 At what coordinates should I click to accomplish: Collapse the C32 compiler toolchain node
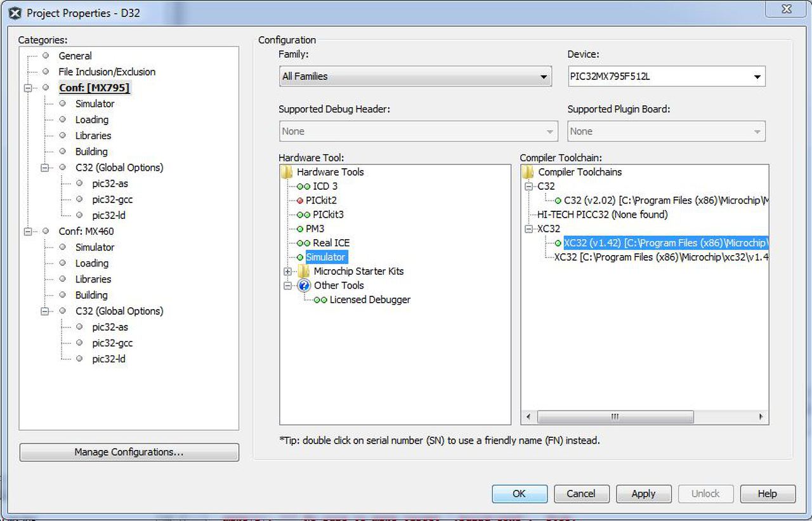[x=528, y=187]
